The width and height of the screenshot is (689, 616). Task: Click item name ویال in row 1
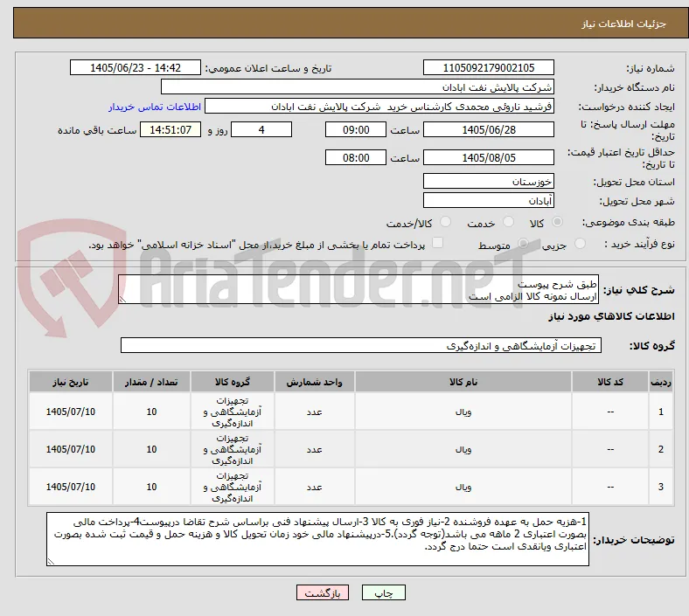pyautogui.click(x=463, y=412)
